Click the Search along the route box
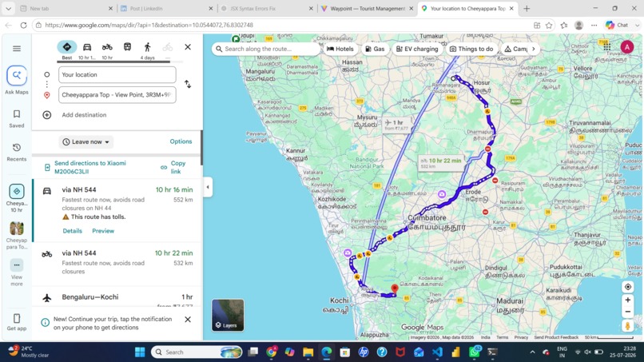Screen dimensions: 644x362 (x=266, y=49)
